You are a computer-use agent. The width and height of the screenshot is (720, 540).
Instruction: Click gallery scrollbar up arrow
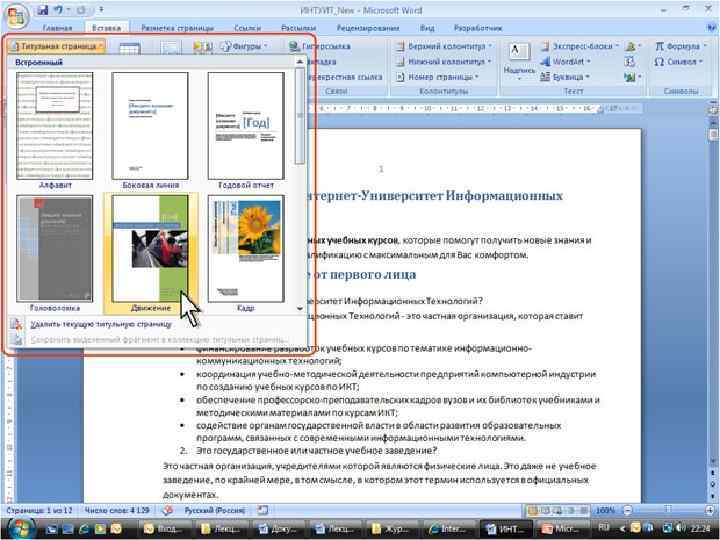click(x=300, y=62)
